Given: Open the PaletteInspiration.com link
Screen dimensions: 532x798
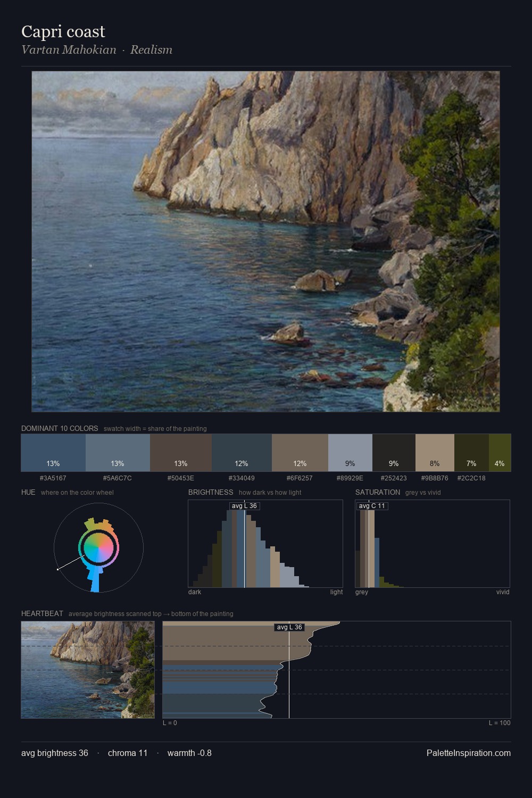Looking at the screenshot, I should (x=469, y=753).
